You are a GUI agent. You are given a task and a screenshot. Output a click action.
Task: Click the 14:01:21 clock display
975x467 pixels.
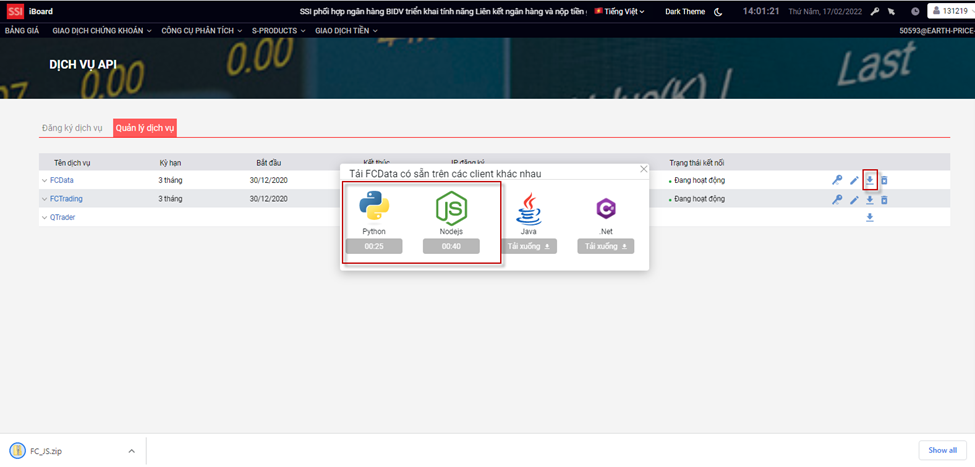[761, 11]
